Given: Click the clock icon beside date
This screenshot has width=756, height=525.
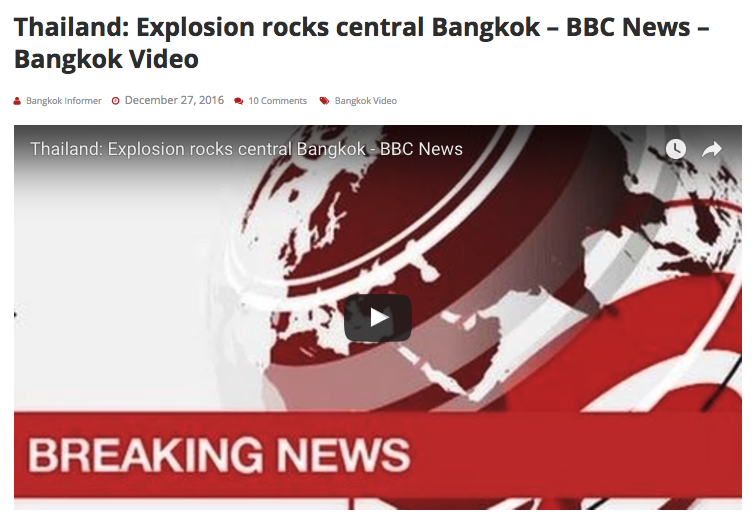Looking at the screenshot, I should pyautogui.click(x=116, y=101).
